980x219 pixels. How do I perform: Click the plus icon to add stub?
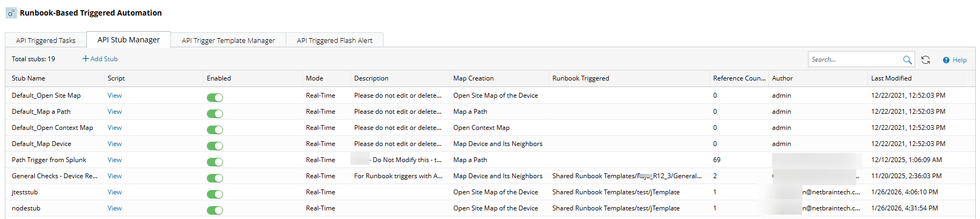tap(85, 59)
